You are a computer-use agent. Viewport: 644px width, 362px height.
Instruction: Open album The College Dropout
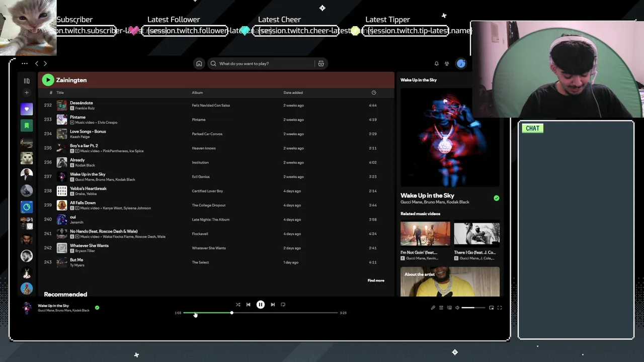point(209,205)
